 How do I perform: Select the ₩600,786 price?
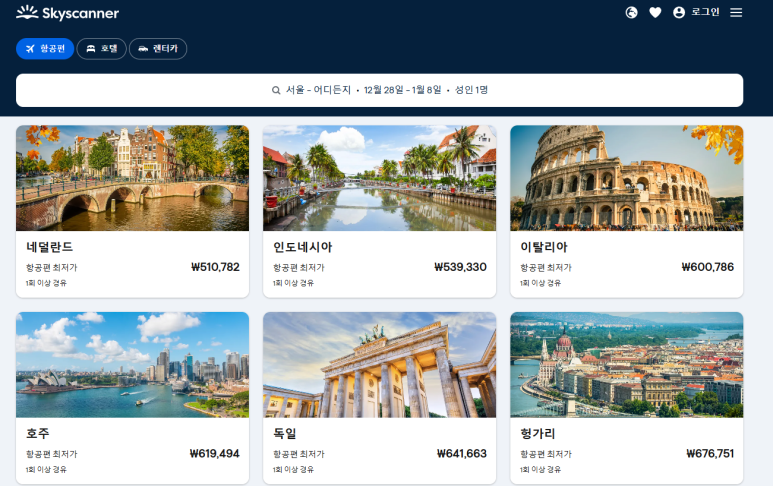pos(708,267)
